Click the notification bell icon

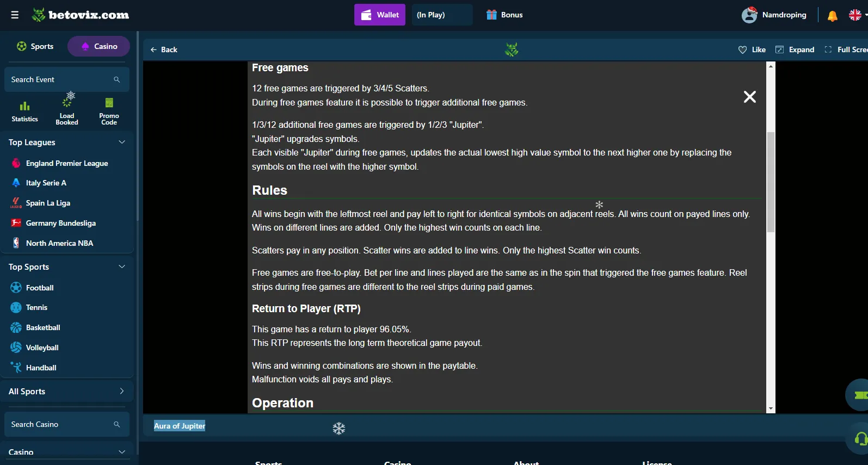click(832, 16)
